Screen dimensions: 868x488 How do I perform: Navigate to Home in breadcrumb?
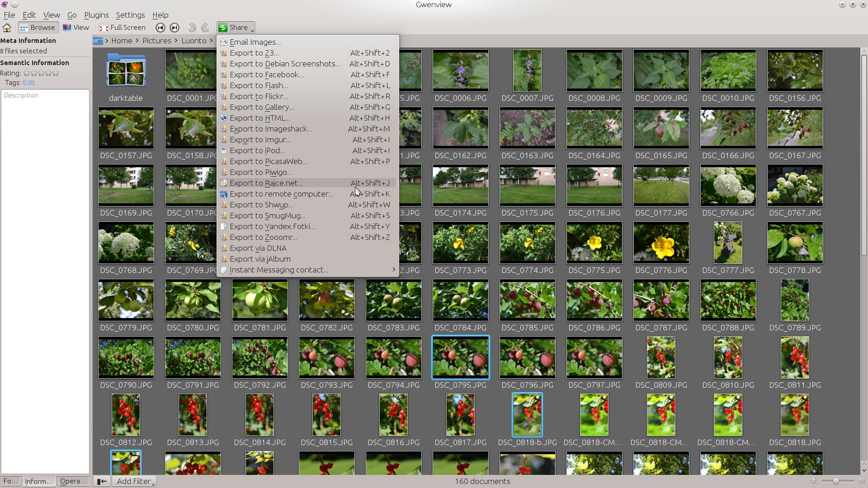point(122,41)
